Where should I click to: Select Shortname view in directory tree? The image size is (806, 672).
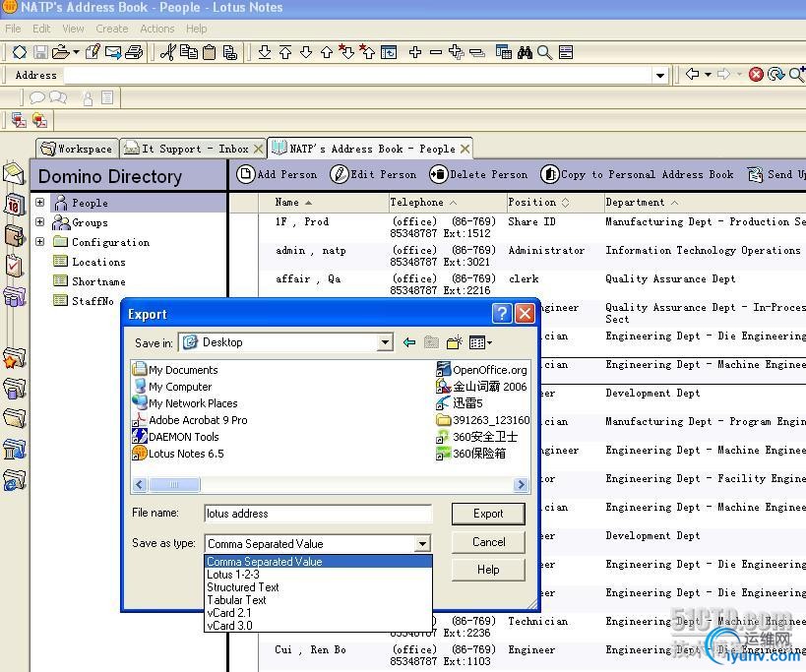tap(98, 281)
